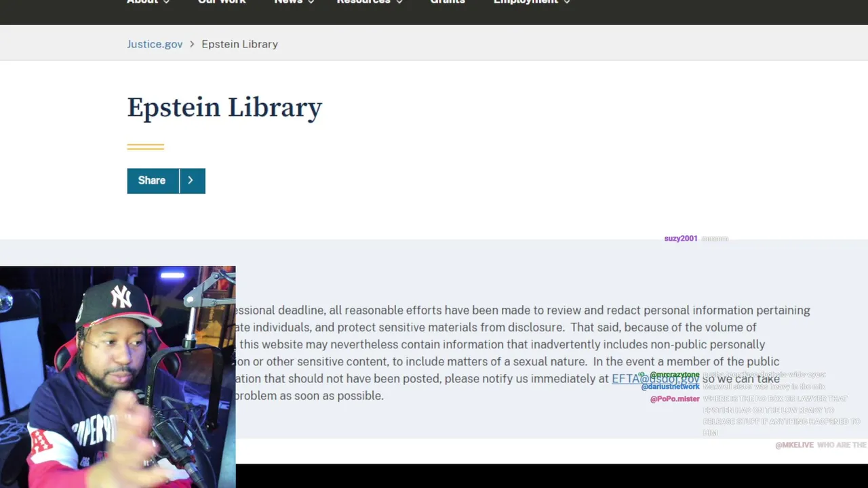
Task: Click the text 'Maxwell sister was heavy in the mix'
Action: (764, 386)
